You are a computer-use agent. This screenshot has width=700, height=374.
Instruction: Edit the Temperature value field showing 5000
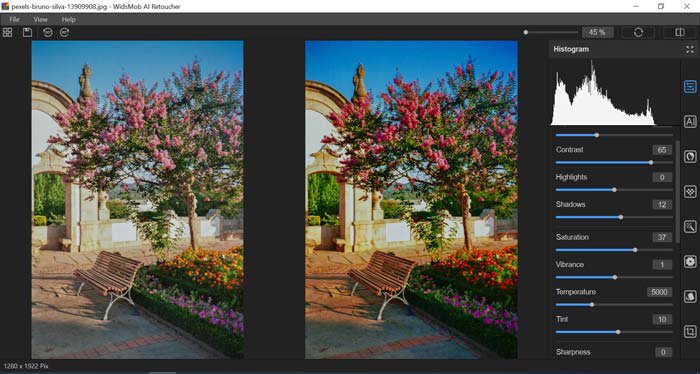tap(659, 292)
